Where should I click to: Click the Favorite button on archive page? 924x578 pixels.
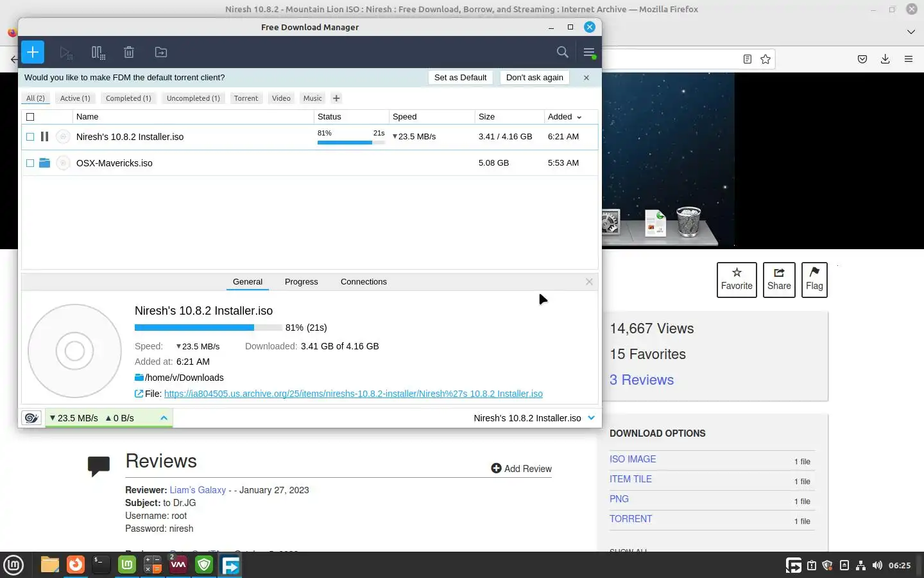point(737,280)
